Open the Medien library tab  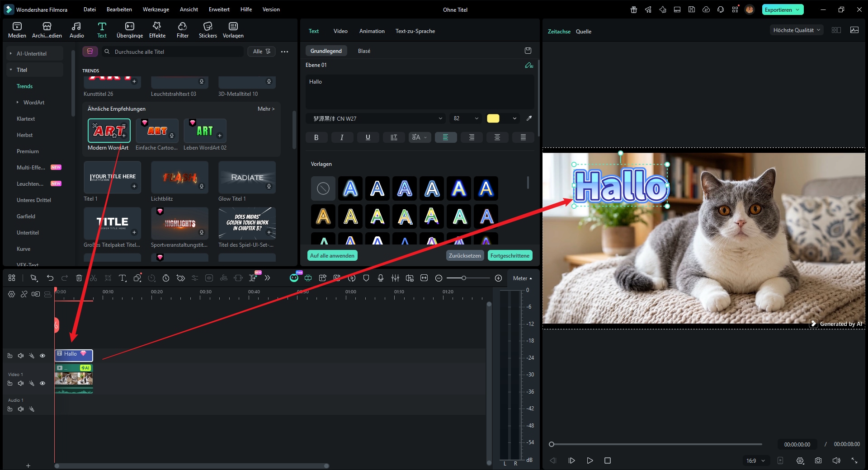pos(17,30)
